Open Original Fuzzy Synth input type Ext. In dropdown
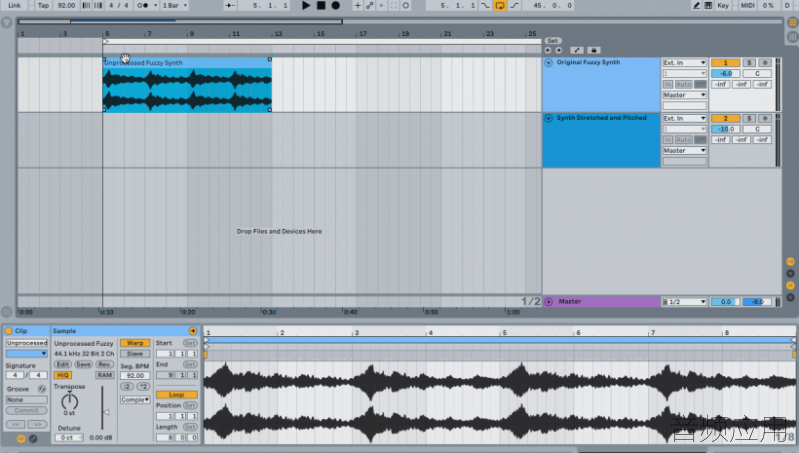Viewport: 799px width, 453px height. click(684, 63)
